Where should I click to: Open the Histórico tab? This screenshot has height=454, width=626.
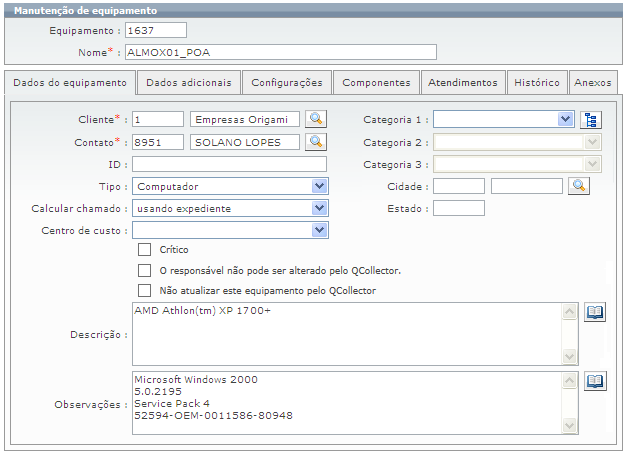[x=537, y=83]
